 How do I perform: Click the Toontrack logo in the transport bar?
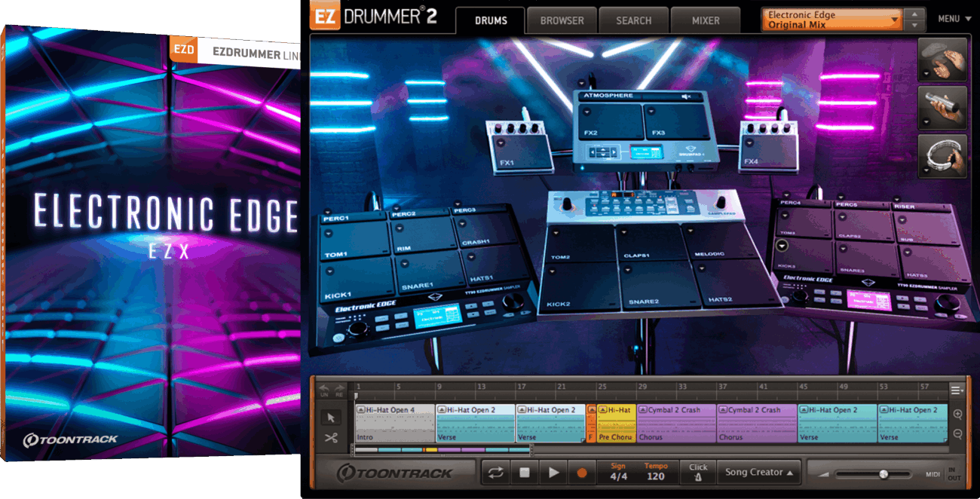click(x=395, y=473)
